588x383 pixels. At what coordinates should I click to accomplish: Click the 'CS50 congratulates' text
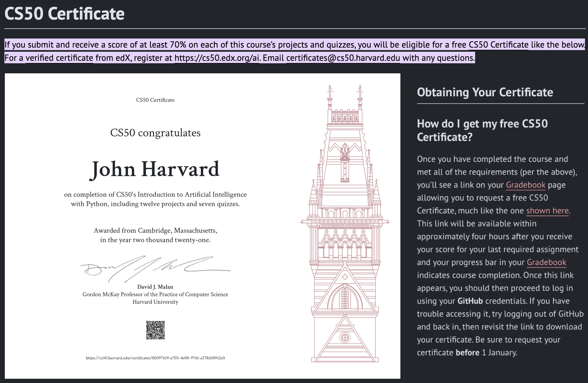155,133
